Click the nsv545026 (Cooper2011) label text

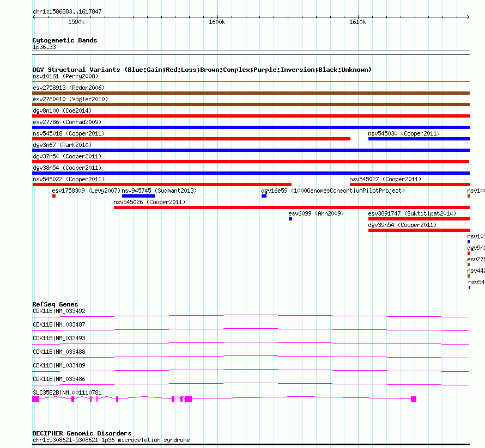[149, 202]
